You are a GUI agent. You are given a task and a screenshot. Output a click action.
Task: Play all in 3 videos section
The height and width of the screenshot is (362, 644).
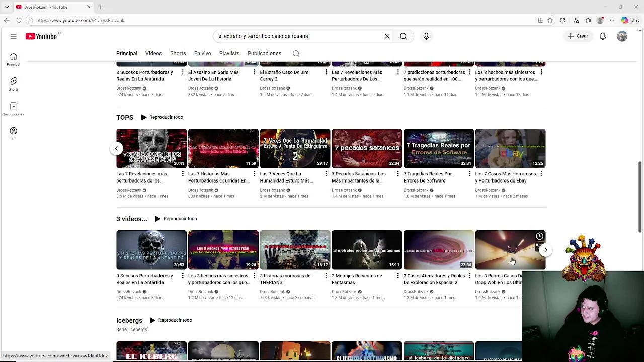pyautogui.click(x=176, y=219)
